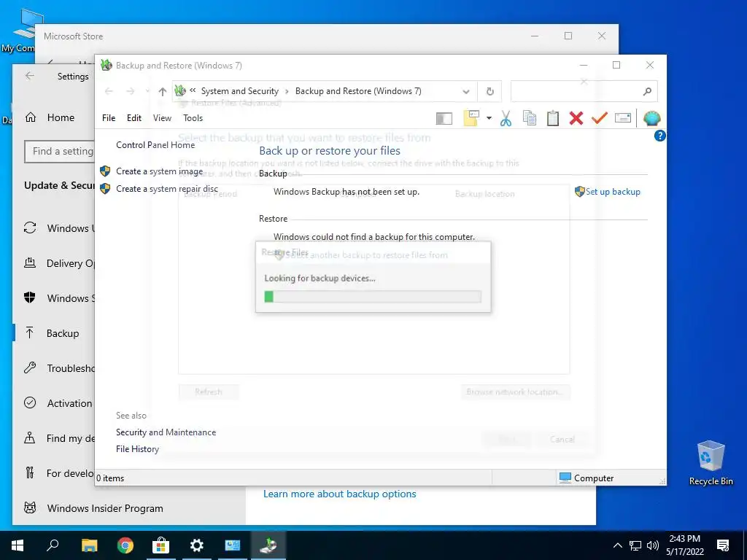
Task: Click the Paste clipboard toolbar icon
Action: 553,118
